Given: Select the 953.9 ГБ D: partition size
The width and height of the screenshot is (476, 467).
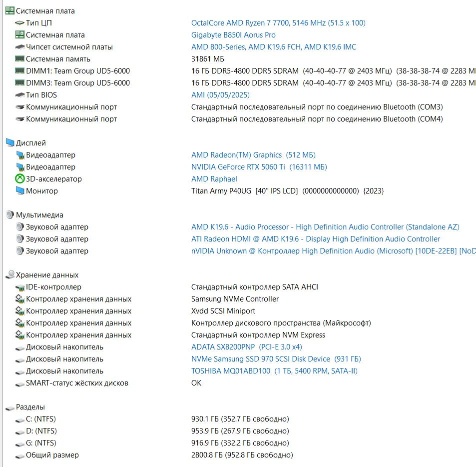Looking at the screenshot, I should (240, 431).
